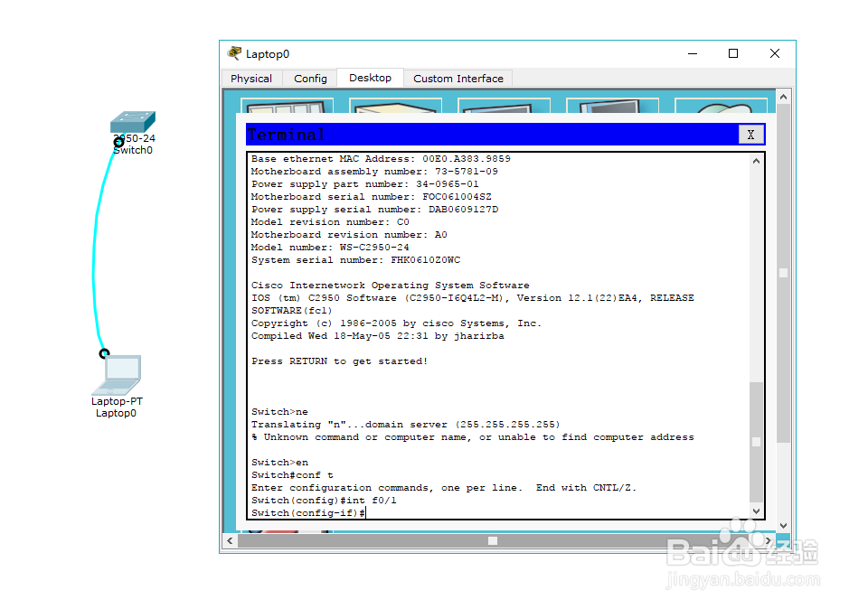Click the 'System serial number: FHK0610Z0WC' line
Screen dimensions: 868x609
[x=355, y=260]
